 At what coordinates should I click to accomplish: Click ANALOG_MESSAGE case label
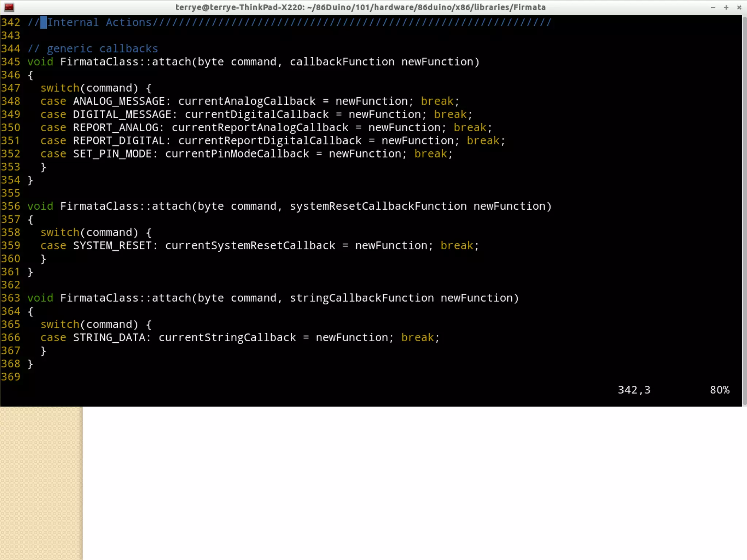(119, 101)
